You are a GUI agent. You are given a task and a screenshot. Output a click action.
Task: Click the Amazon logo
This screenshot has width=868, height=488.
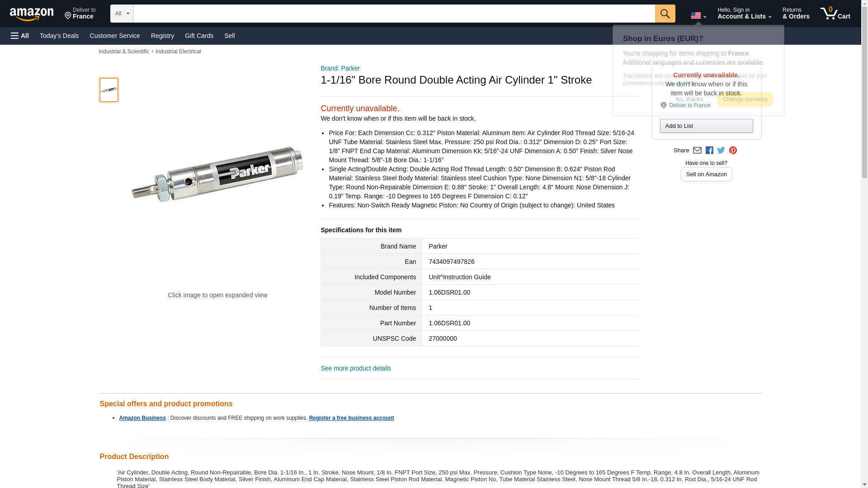32,14
